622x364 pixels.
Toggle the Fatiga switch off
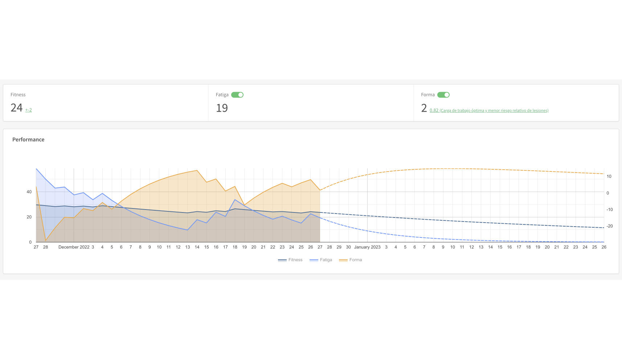(x=237, y=95)
